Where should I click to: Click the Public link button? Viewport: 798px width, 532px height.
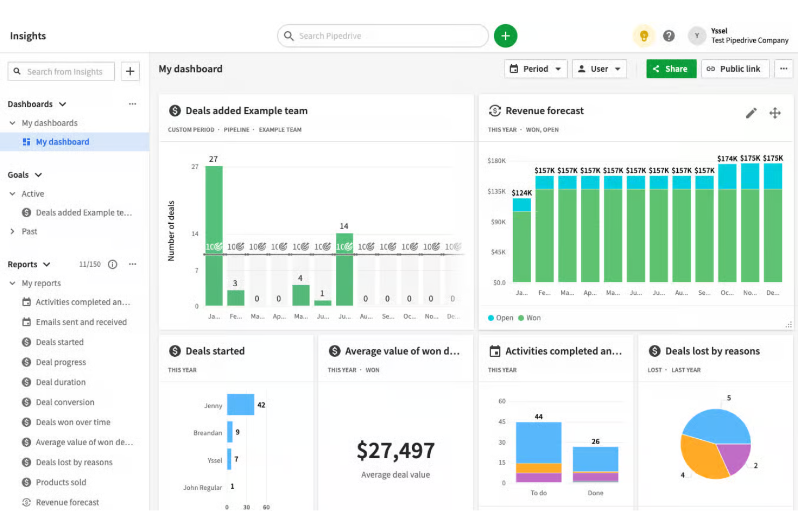point(735,68)
